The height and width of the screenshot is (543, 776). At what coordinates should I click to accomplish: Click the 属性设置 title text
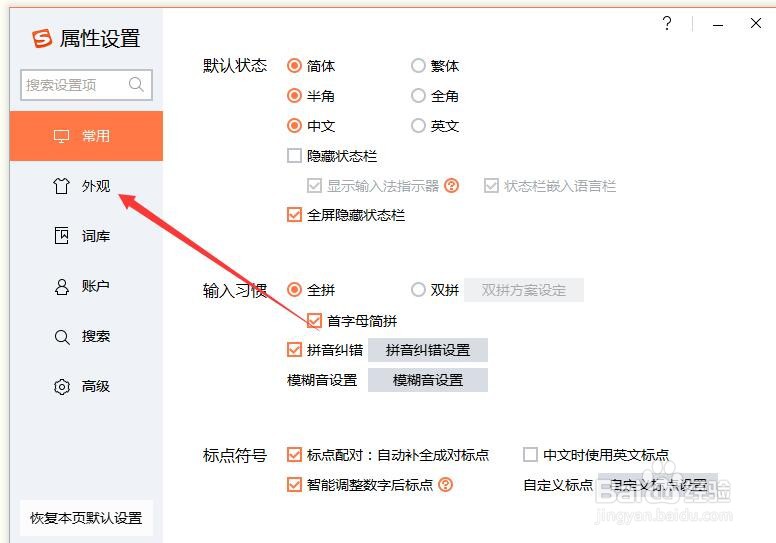pyautogui.click(x=100, y=39)
